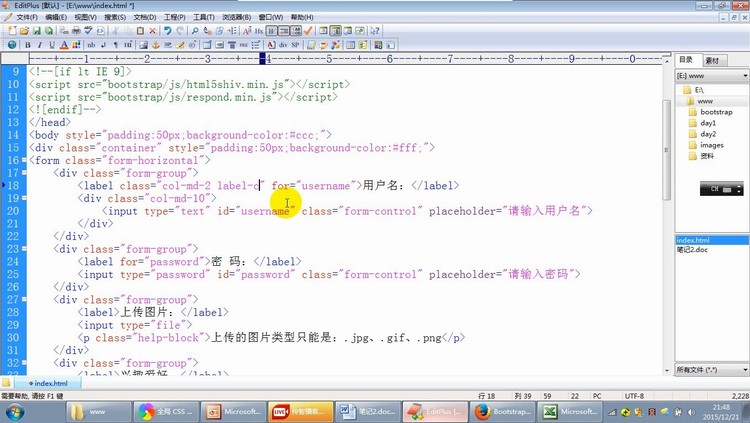The height and width of the screenshot is (423, 750).
Task: Click the CH language bar indicator
Action: click(x=714, y=189)
